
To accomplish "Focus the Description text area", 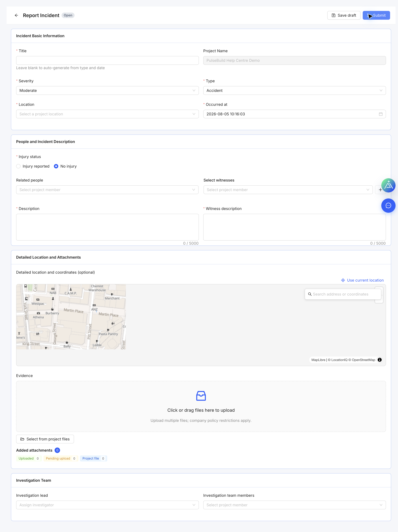I will pyautogui.click(x=107, y=227).
